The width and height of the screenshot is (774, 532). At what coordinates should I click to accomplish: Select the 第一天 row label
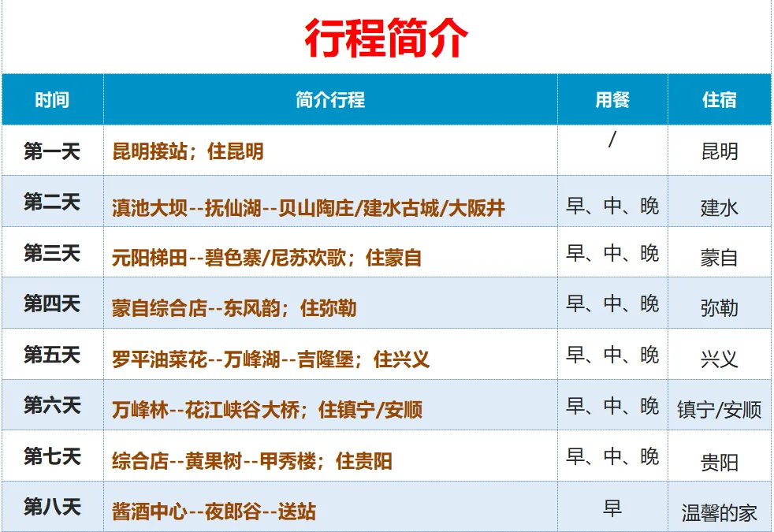pyautogui.click(x=52, y=151)
